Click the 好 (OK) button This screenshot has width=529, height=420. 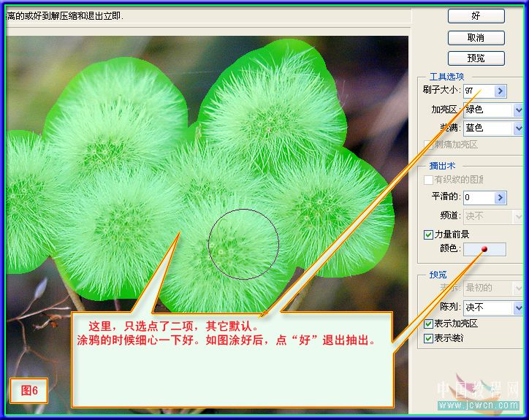coord(476,16)
